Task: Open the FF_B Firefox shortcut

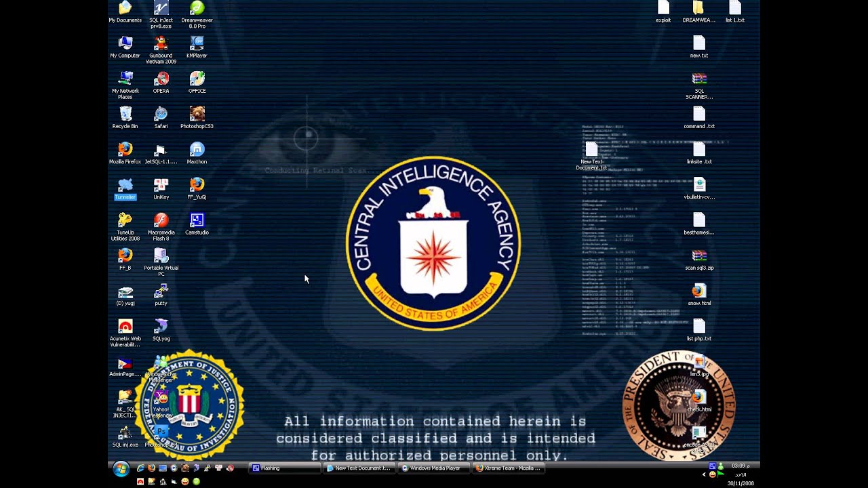Action: pyautogui.click(x=125, y=260)
